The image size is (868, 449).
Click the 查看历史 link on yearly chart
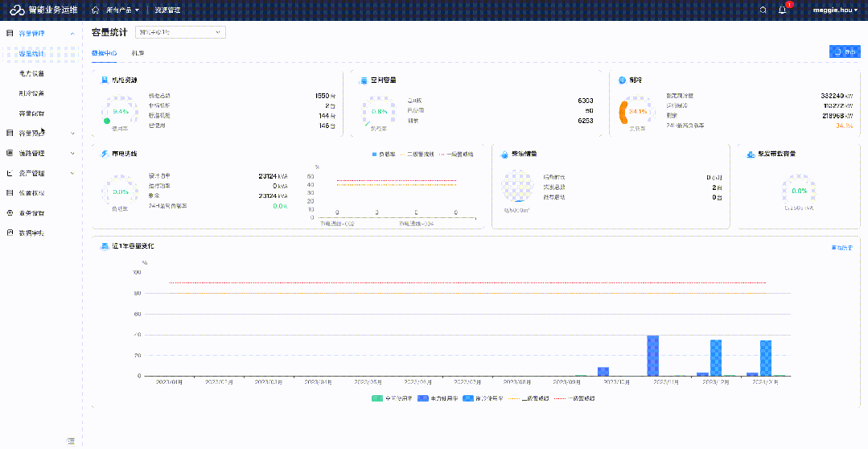click(x=841, y=248)
